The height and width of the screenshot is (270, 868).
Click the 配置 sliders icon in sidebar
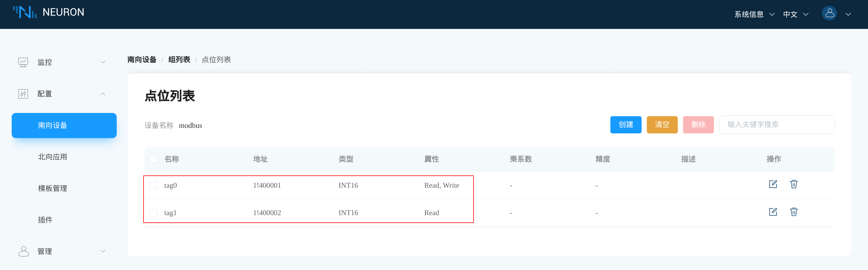click(x=23, y=94)
